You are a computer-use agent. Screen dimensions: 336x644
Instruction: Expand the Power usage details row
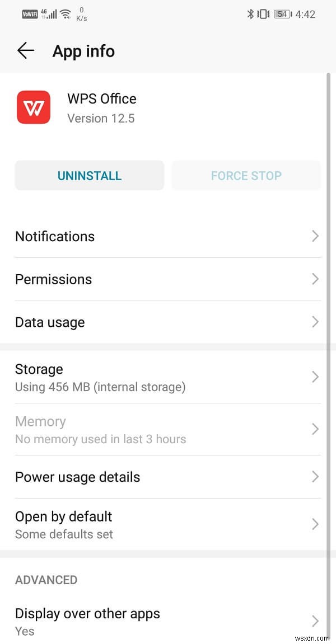click(168, 477)
